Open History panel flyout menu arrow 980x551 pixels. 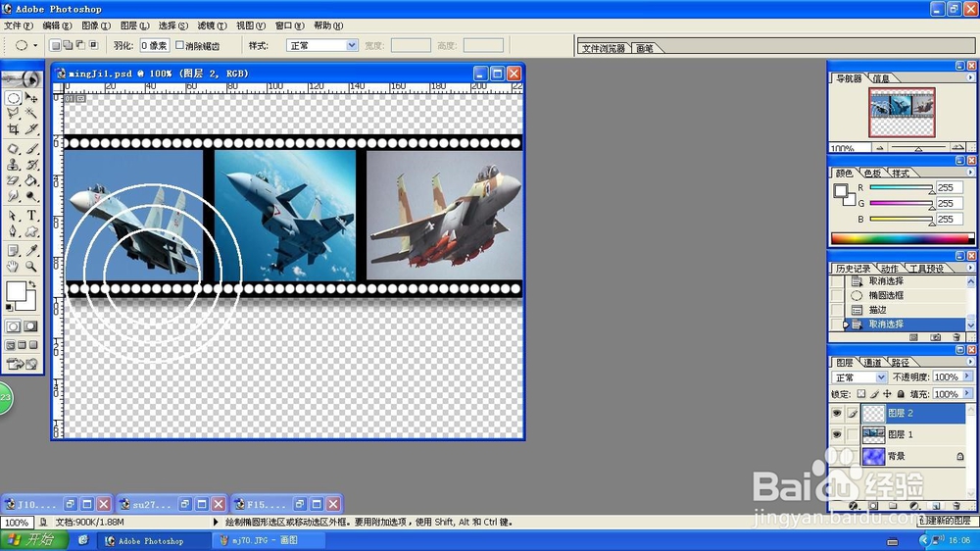(970, 268)
